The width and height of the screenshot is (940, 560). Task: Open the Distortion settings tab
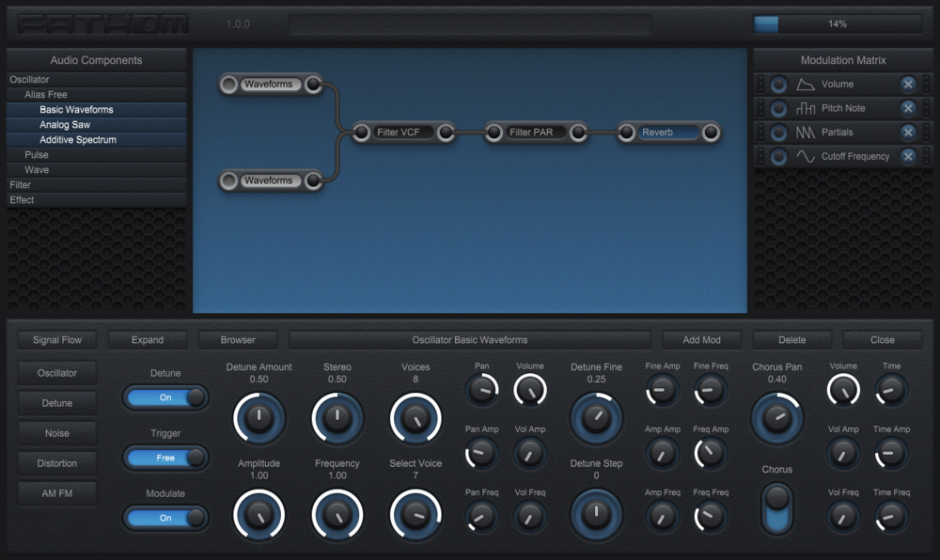(57, 463)
